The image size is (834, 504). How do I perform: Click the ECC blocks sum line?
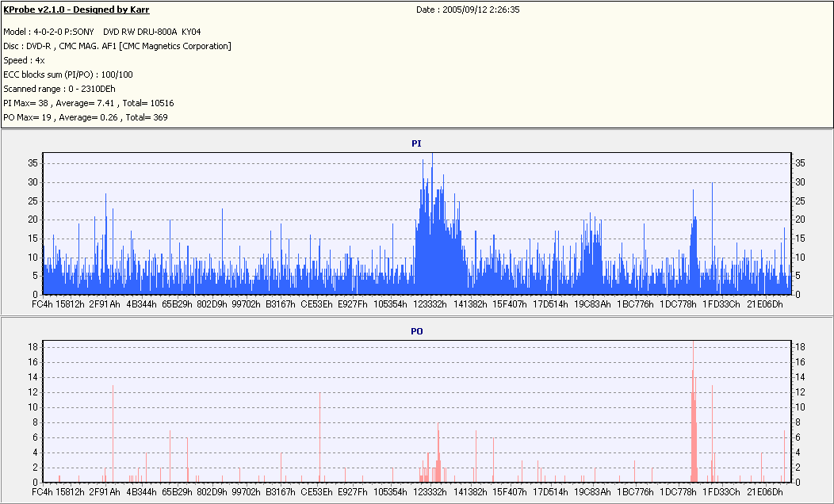68,75
